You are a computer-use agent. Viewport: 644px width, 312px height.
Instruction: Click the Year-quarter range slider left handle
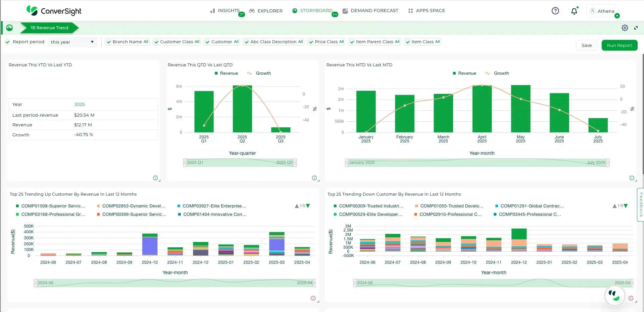185,163
